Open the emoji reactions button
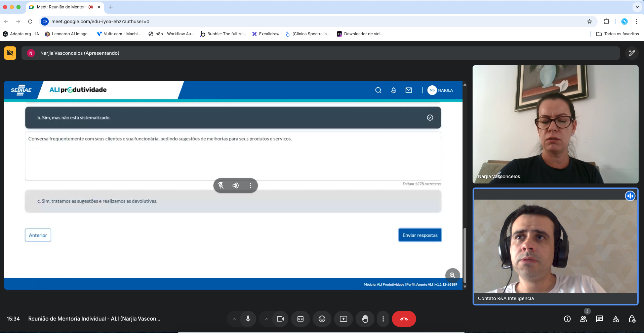 pos(322,319)
